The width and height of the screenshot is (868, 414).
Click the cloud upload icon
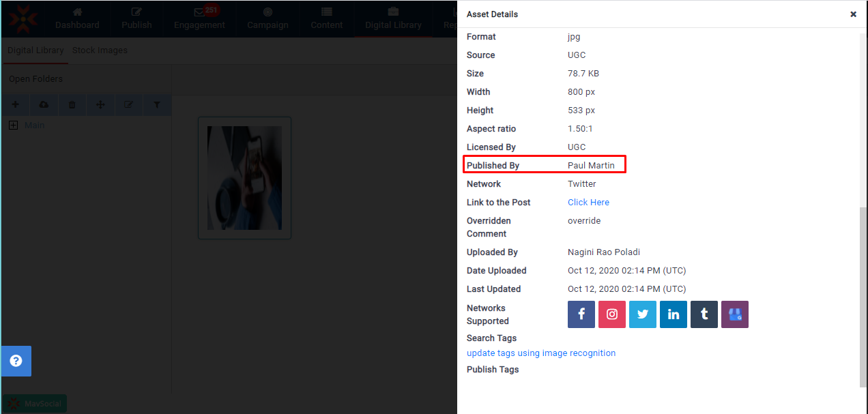coord(44,105)
